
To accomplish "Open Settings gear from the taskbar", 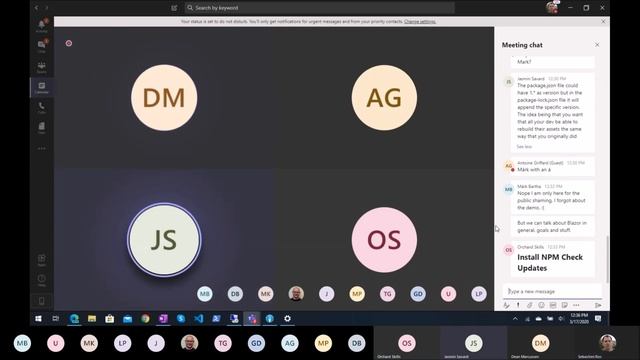I will click(x=287, y=319).
